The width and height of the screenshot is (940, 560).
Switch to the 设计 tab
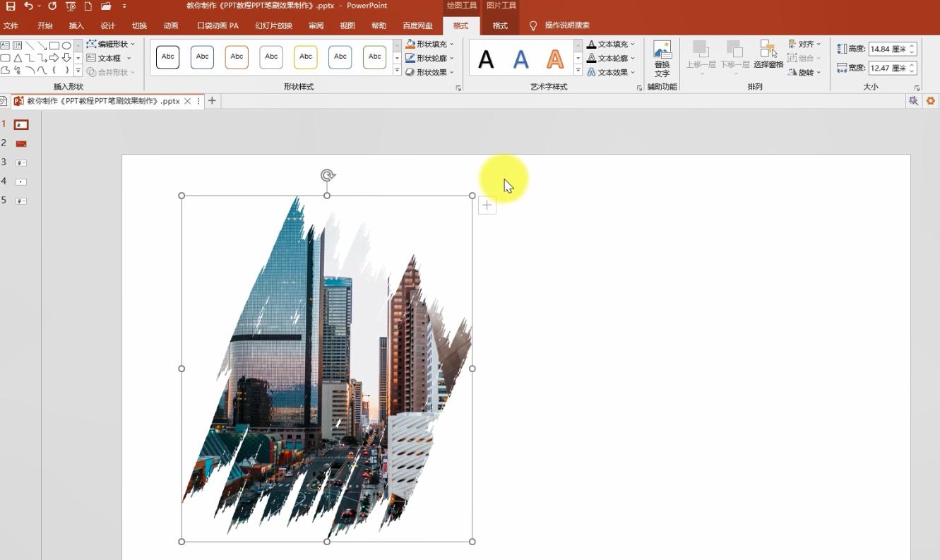pos(107,25)
